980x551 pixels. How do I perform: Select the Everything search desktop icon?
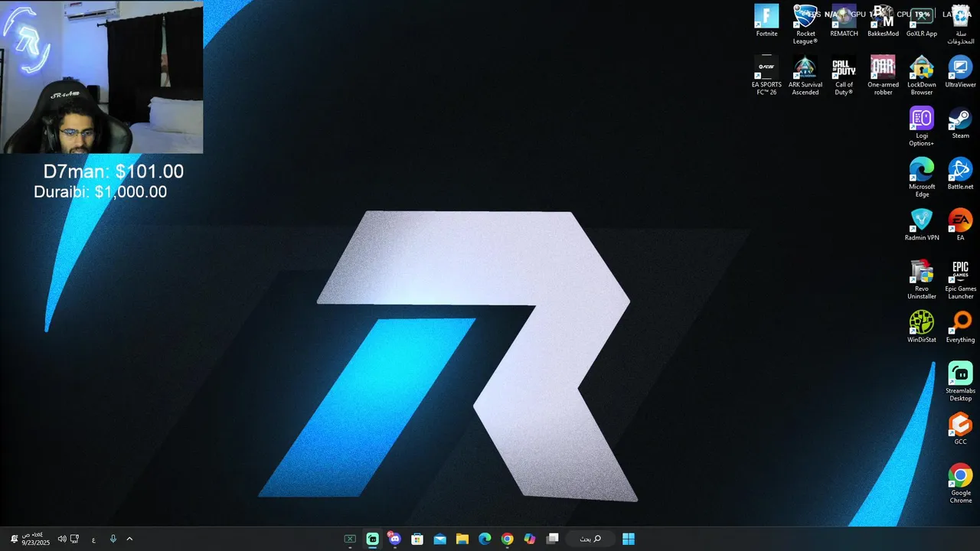pyautogui.click(x=960, y=327)
